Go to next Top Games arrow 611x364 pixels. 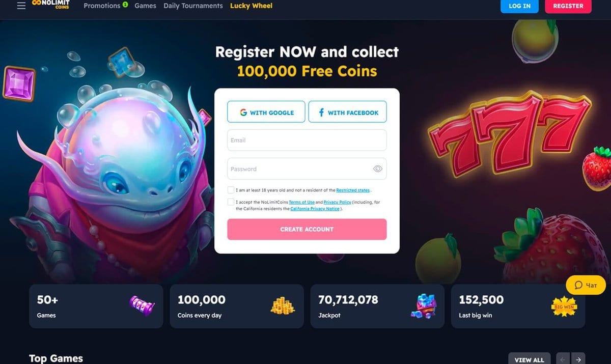pyautogui.click(x=578, y=359)
